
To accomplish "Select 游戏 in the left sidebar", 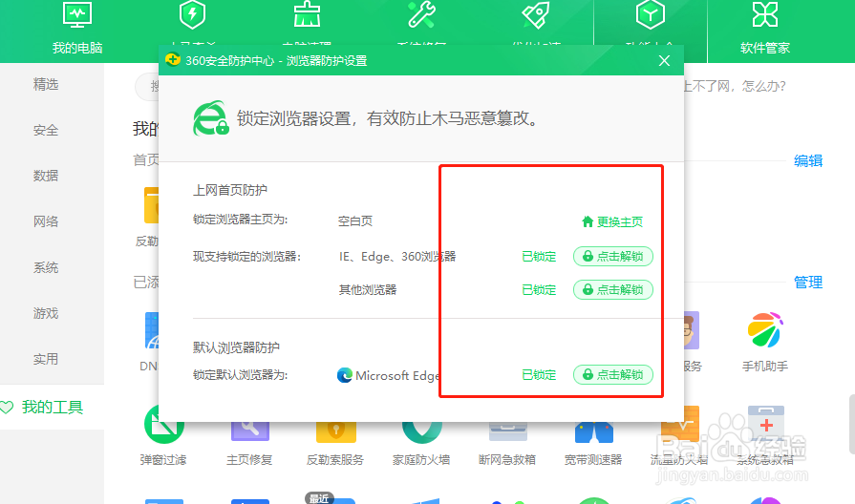I will (46, 313).
